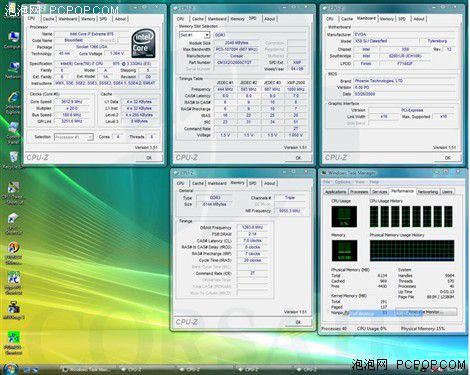Open the Services tab in Task Manager

380,192
